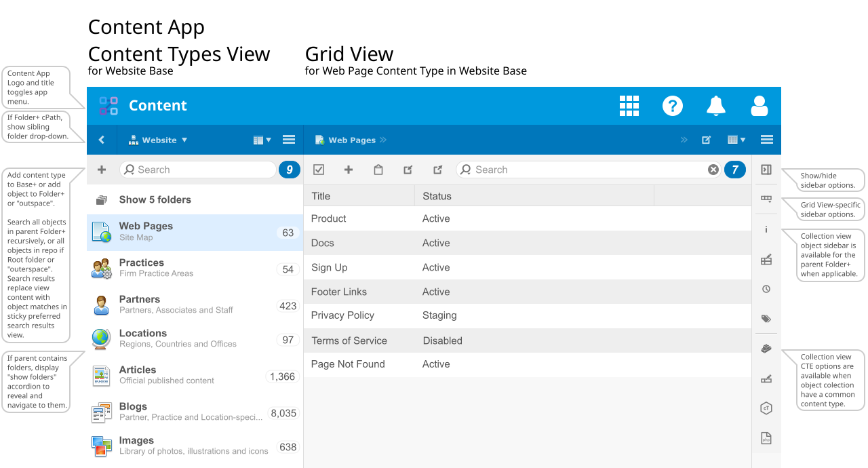Open the history clock sidebar icon
Image resolution: width=868 pixels, height=468 pixels.
click(x=766, y=289)
